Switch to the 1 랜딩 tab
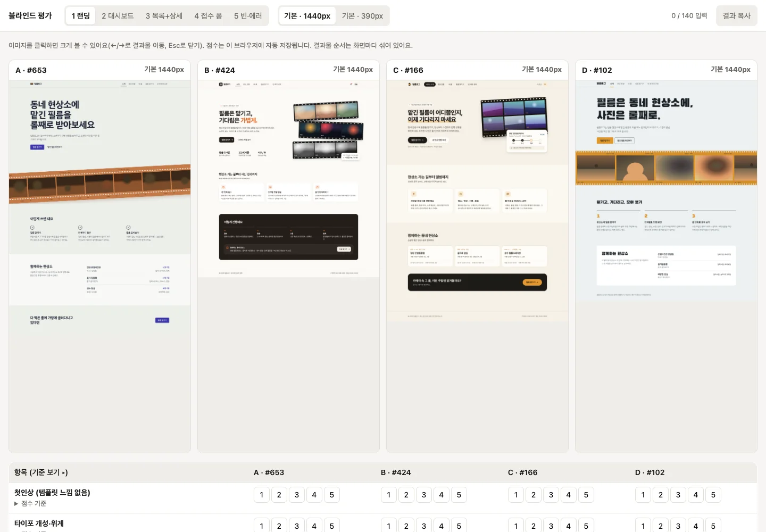766x532 pixels. [81, 16]
